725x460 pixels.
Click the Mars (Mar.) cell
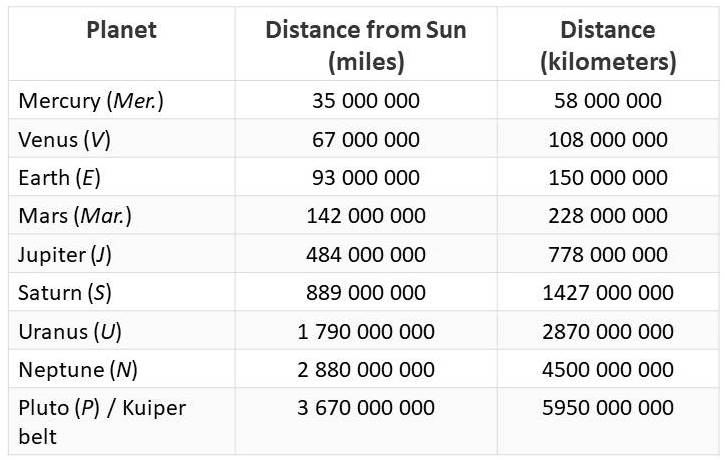75,216
